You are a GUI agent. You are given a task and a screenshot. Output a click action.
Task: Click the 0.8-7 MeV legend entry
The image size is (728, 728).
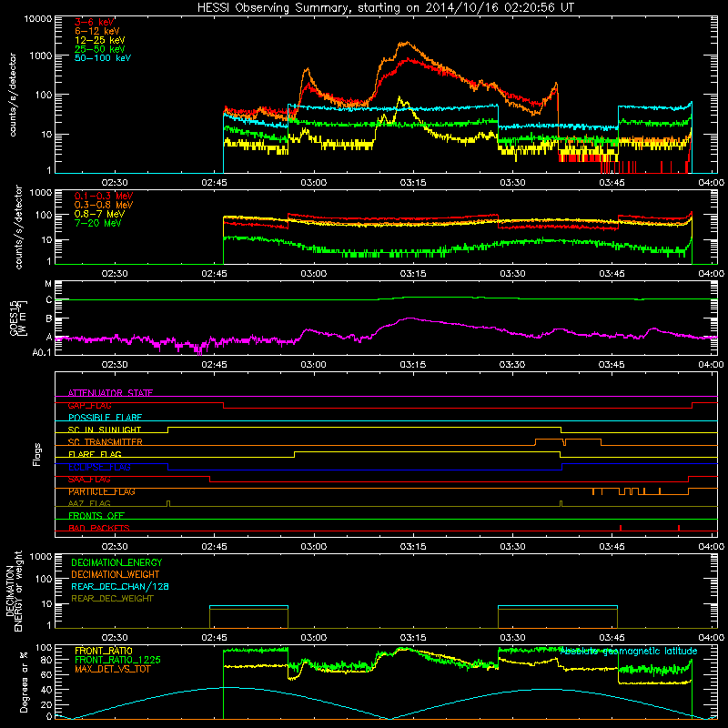[x=100, y=214]
